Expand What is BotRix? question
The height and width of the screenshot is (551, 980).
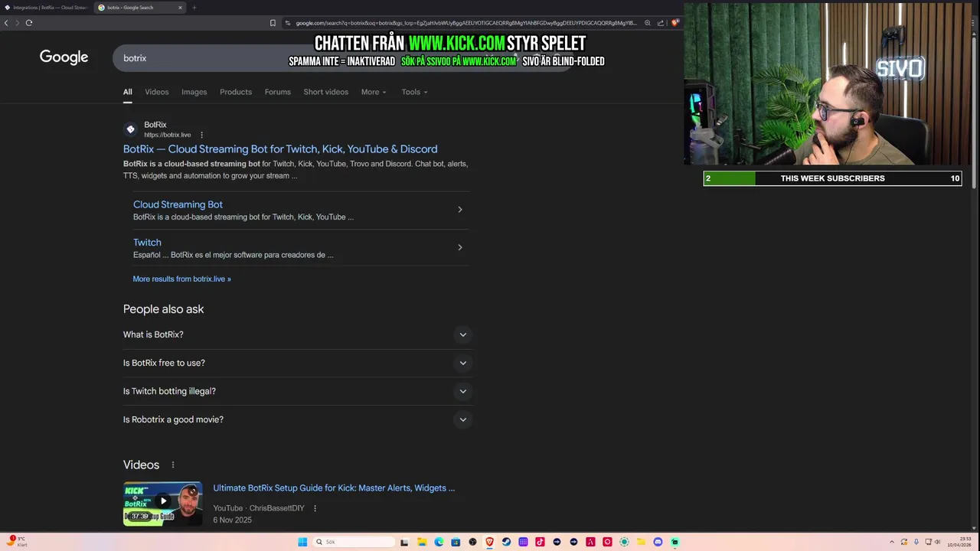[296, 334]
